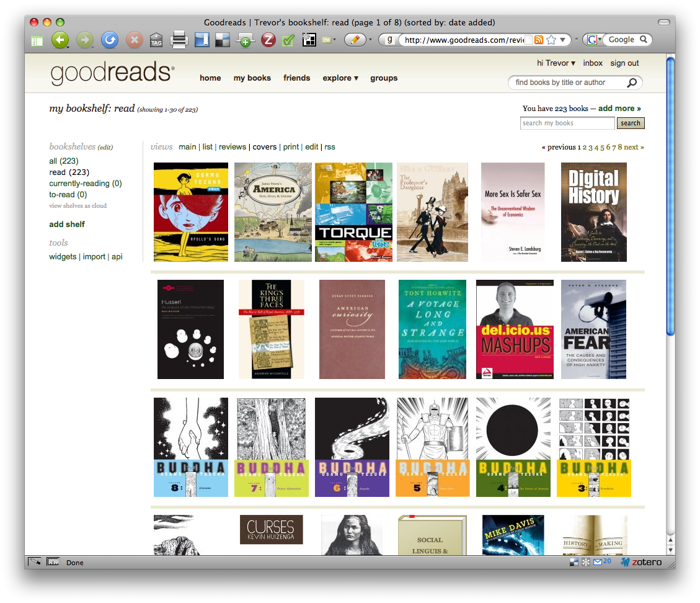The height and width of the screenshot is (603, 700).
Task: Click the find books by title field
Action: (569, 83)
